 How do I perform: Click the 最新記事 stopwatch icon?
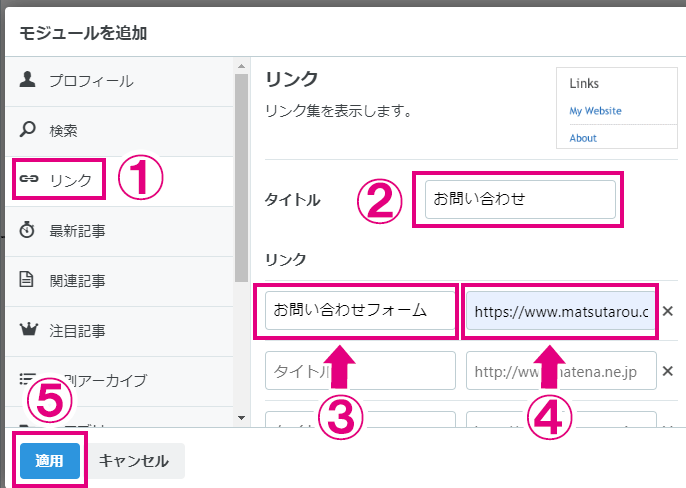click(27, 229)
